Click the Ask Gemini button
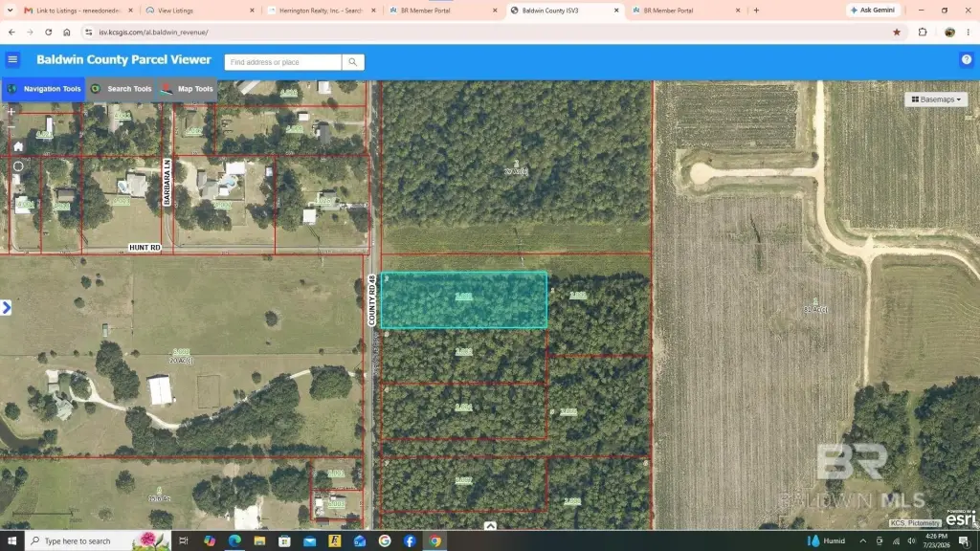This screenshot has height=551, width=980. pyautogui.click(x=873, y=11)
